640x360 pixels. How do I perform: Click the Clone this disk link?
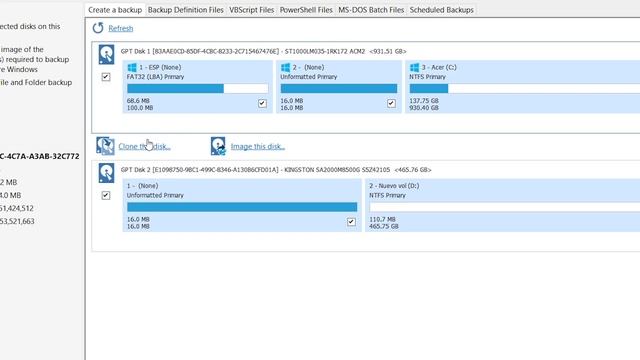pos(144,147)
